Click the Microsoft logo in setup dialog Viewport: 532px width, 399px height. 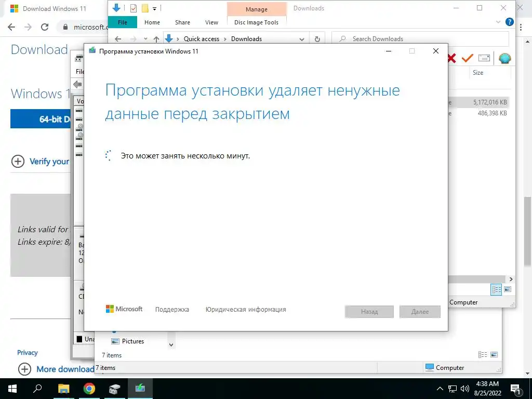(124, 309)
